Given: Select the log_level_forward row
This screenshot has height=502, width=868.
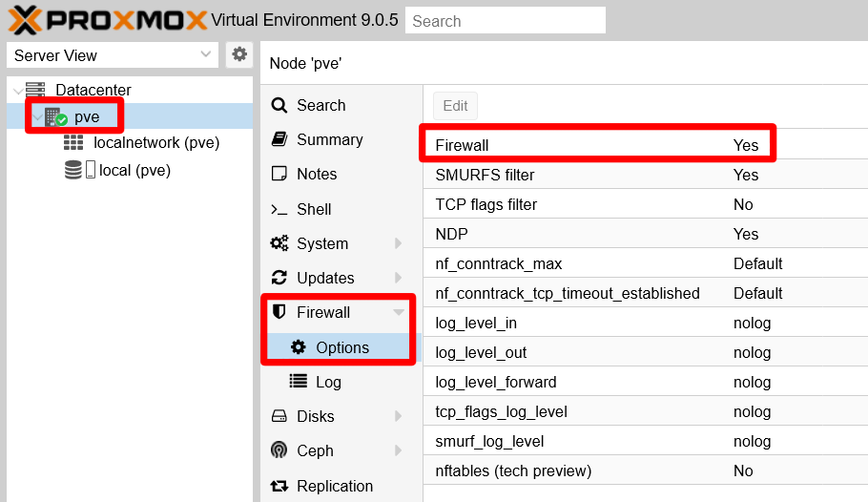Looking at the screenshot, I should [x=646, y=382].
